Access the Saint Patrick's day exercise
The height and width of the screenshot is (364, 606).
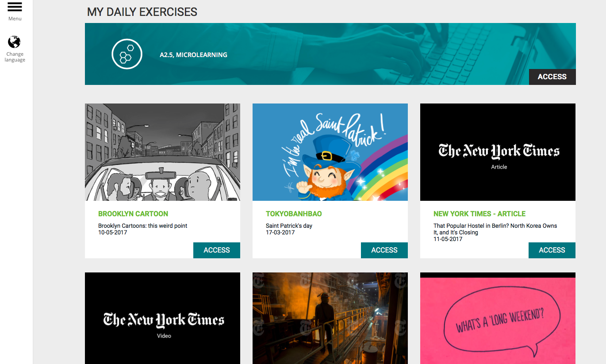tap(384, 250)
